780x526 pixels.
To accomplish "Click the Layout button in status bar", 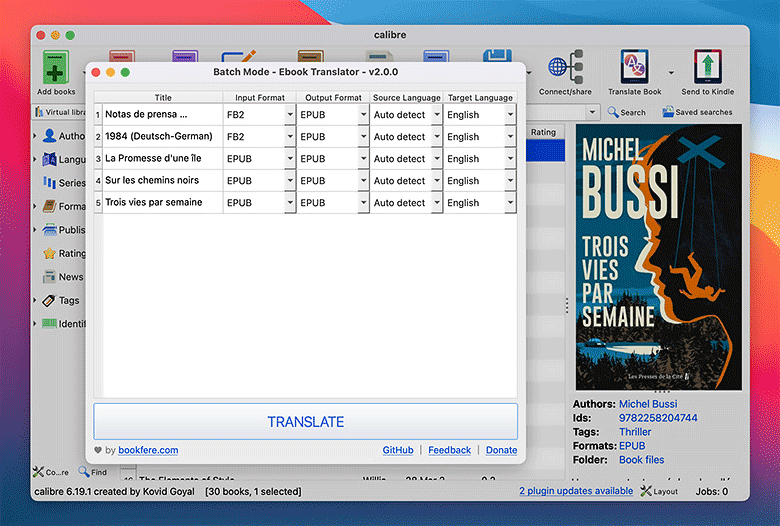I will tap(659, 491).
